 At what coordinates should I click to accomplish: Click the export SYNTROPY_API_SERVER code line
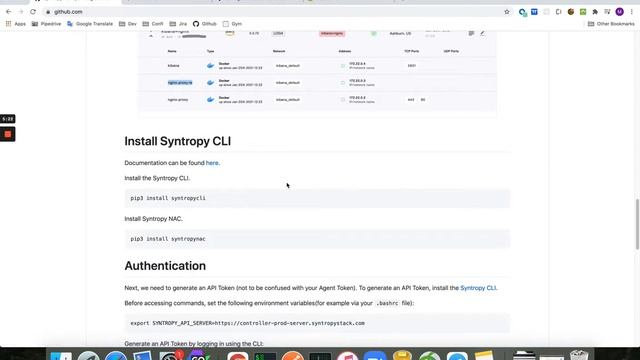(317, 323)
